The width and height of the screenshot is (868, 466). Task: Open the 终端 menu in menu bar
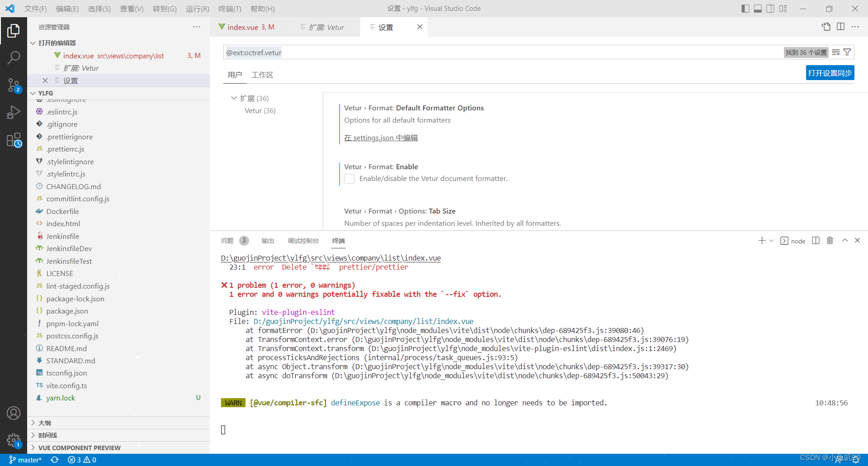tap(230, 9)
